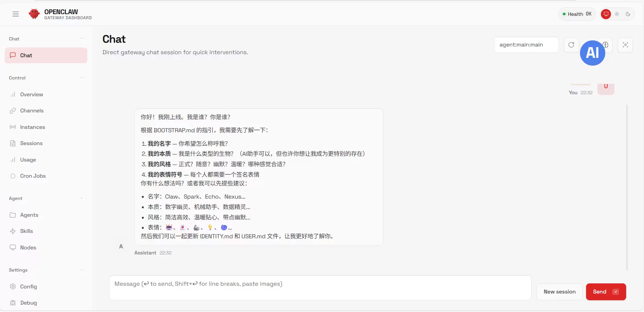Click the OpenClaw red mascot logo

tap(34, 14)
